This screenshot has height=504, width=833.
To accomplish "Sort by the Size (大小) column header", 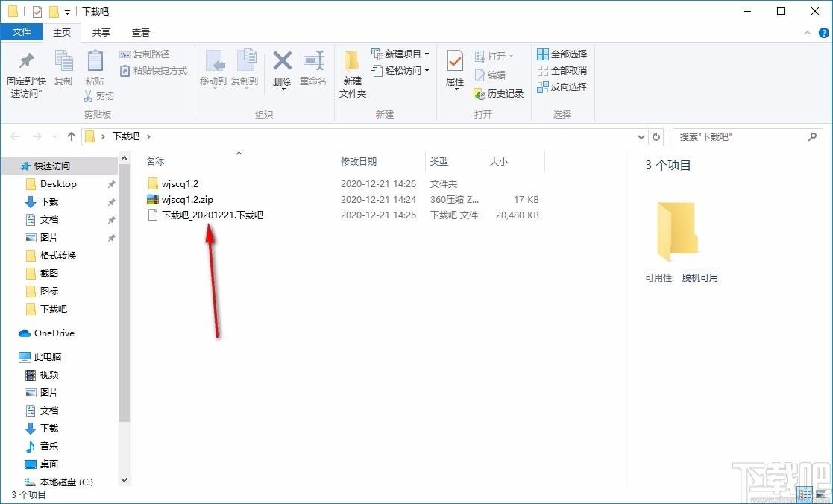I will click(x=498, y=162).
